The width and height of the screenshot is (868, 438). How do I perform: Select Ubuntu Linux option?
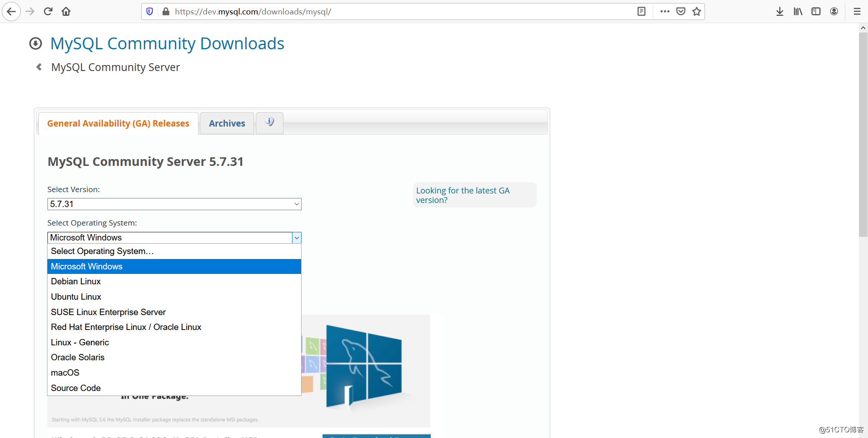pyautogui.click(x=174, y=297)
